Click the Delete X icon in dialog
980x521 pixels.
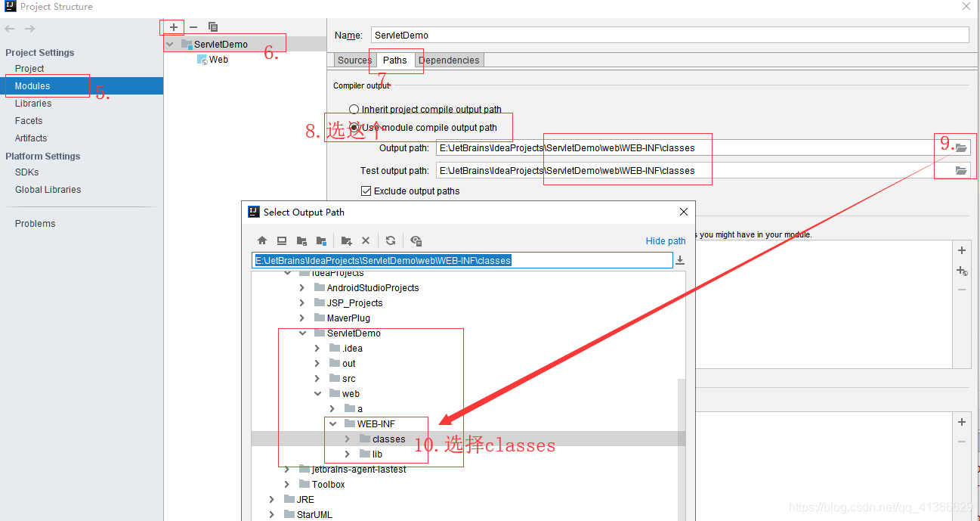click(x=366, y=240)
